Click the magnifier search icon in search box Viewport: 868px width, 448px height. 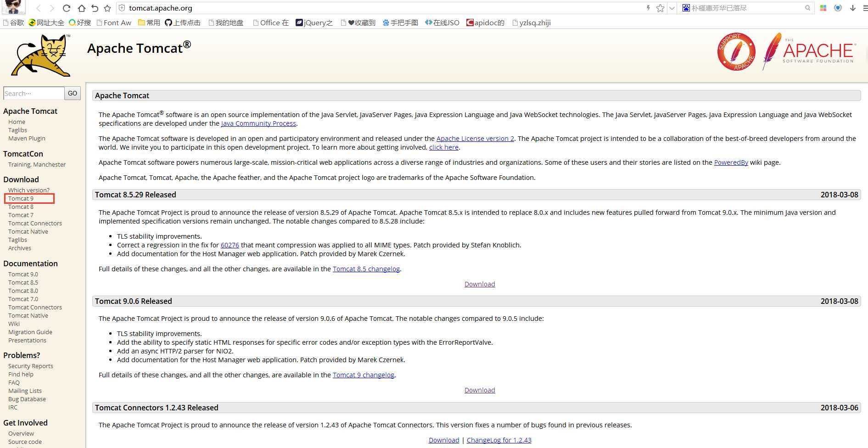[807, 8]
